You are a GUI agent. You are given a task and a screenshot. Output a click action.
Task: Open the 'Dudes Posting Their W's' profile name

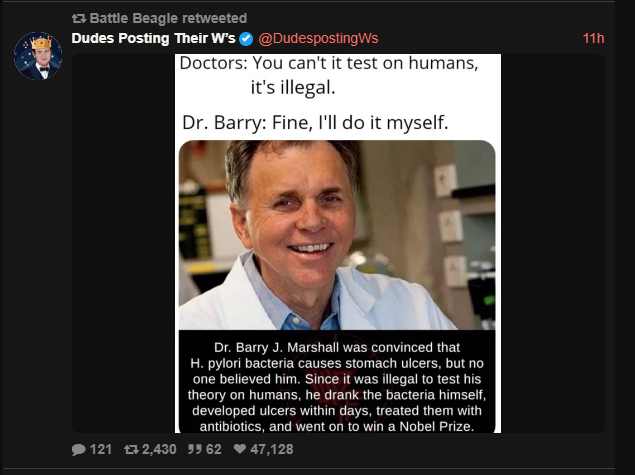point(153,38)
